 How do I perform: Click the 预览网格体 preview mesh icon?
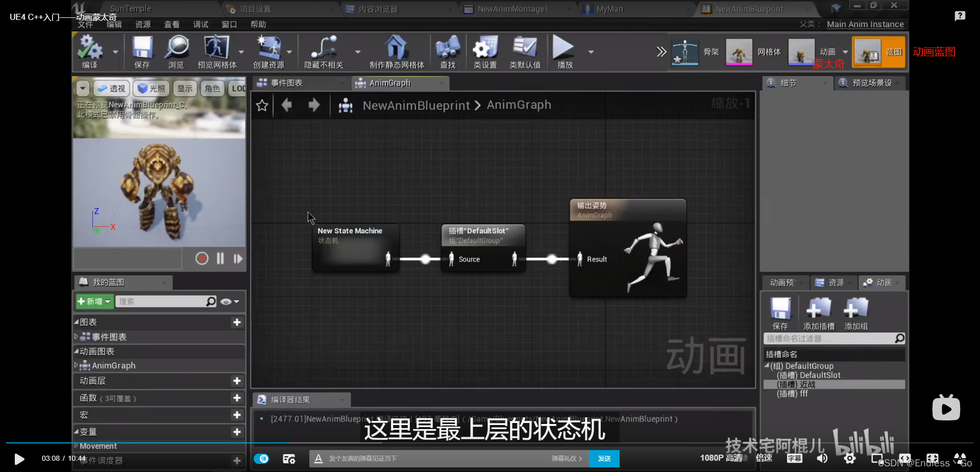click(217, 52)
